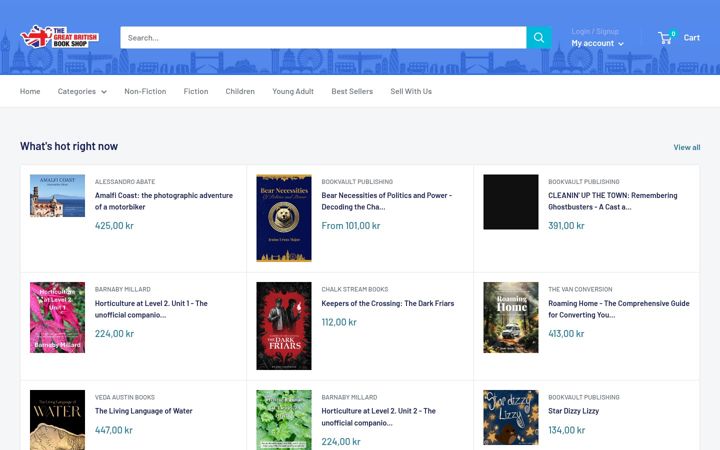Open the pink Horticulture Unit 1 cover
This screenshot has width=720, height=450.
(57, 317)
